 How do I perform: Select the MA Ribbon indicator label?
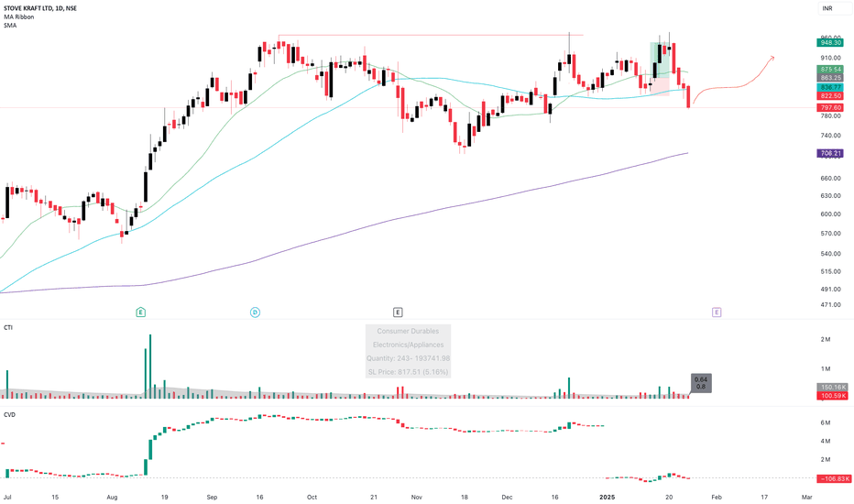[18, 16]
